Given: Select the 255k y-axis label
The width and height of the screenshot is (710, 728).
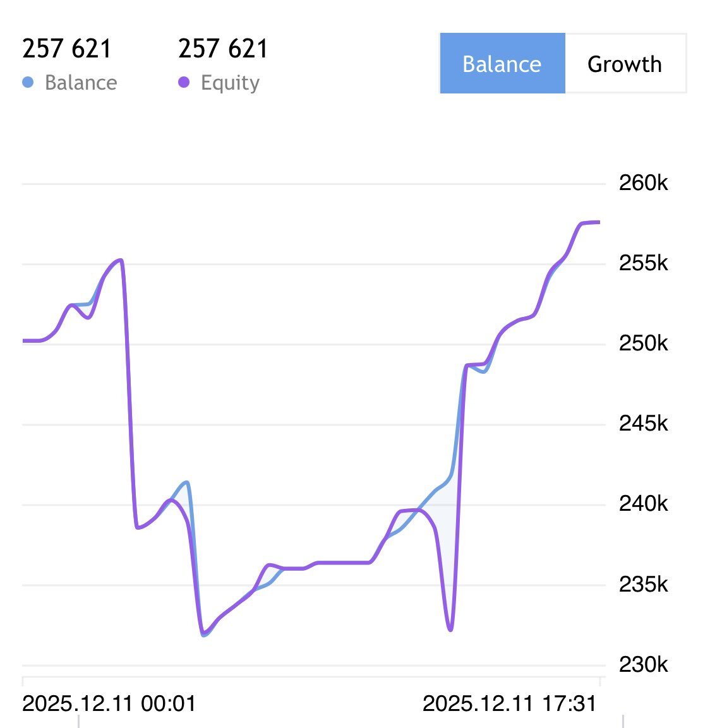Looking at the screenshot, I should [643, 263].
